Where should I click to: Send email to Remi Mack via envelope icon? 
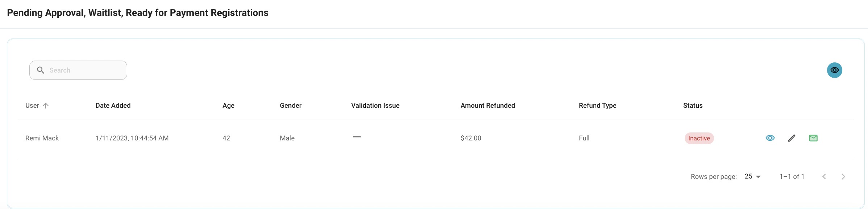point(813,138)
